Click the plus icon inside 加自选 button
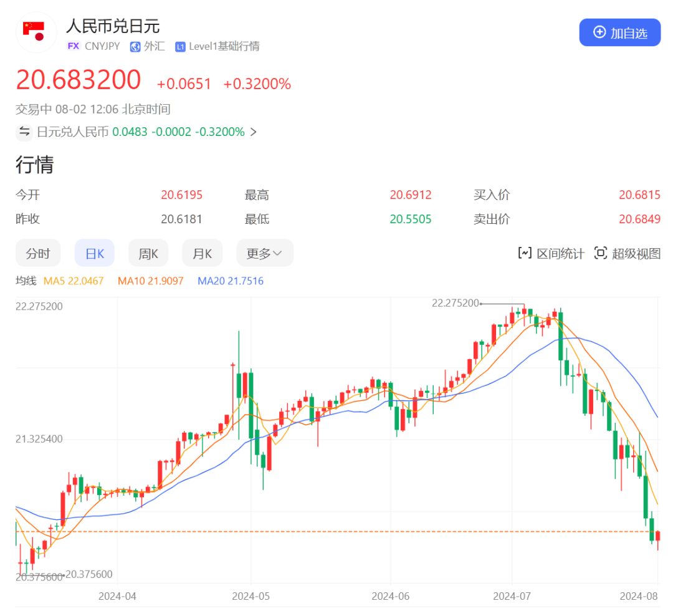This screenshot has width=673, height=616. 599,32
